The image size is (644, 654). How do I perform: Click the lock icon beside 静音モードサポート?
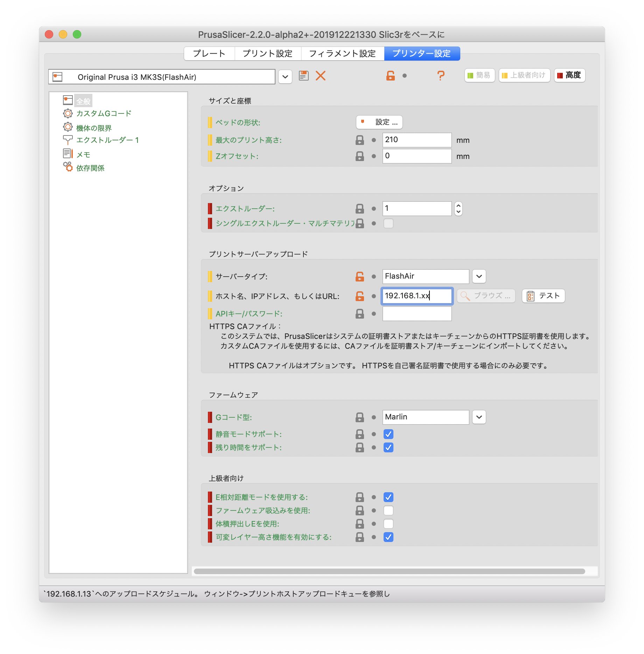(x=359, y=434)
